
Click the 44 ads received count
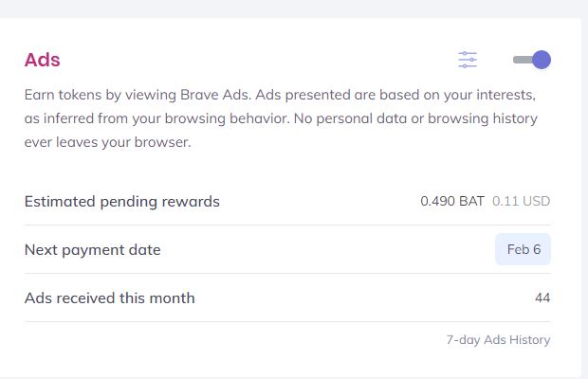click(542, 298)
